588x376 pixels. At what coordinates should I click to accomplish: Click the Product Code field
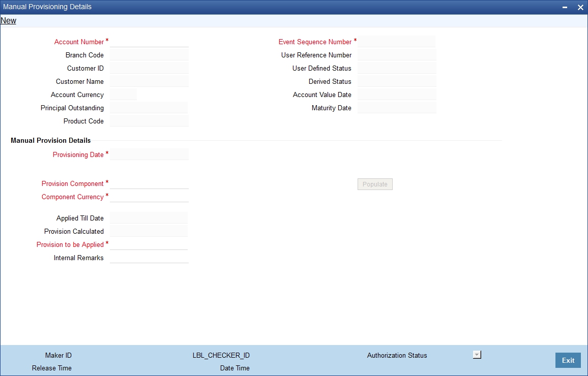(x=149, y=120)
